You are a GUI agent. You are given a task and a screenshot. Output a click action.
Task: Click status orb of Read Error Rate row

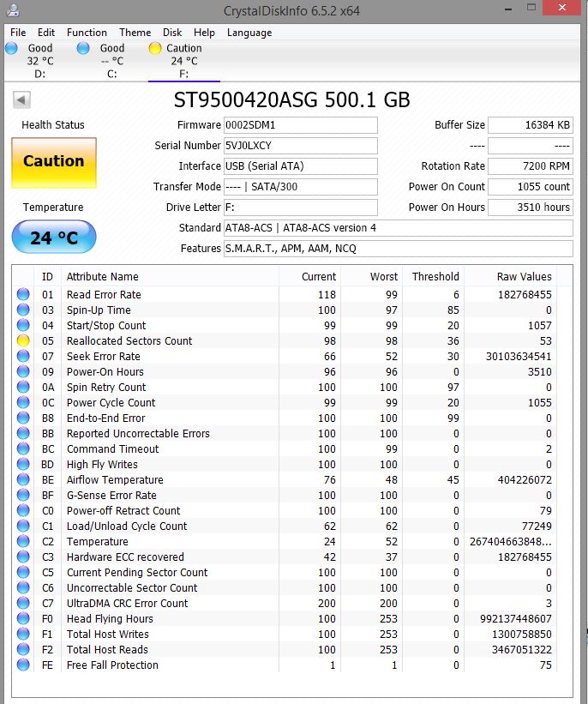click(x=23, y=294)
